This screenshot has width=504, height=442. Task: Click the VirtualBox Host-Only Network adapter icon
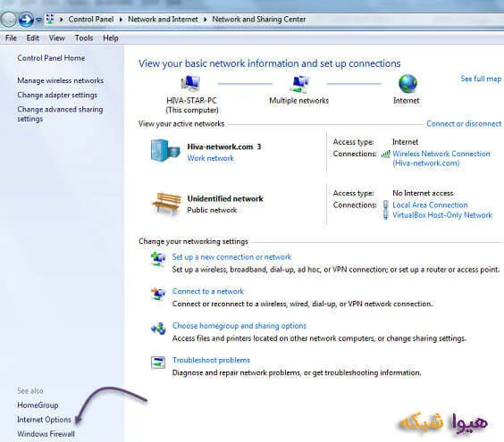point(386,214)
